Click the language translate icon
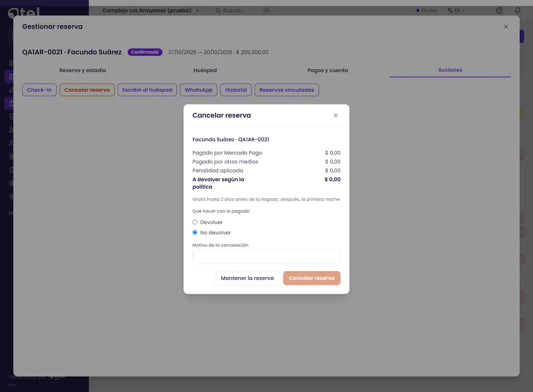 (450, 11)
